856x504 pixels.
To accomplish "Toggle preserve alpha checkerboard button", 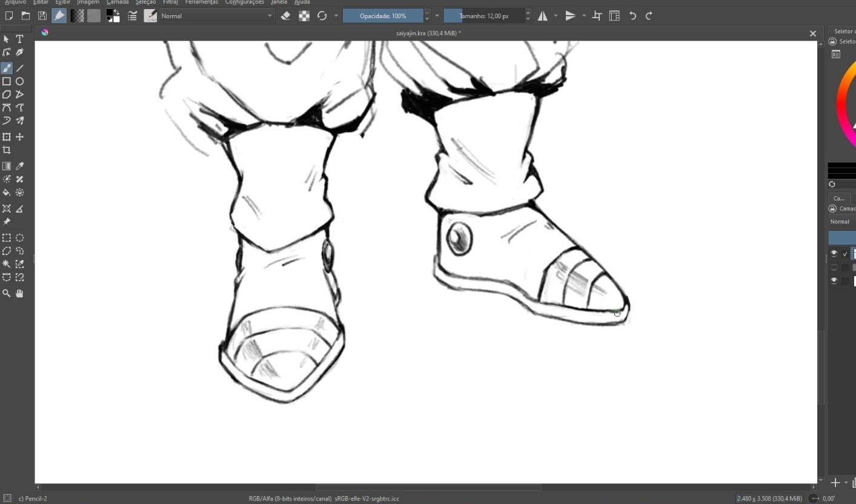I will pos(304,16).
